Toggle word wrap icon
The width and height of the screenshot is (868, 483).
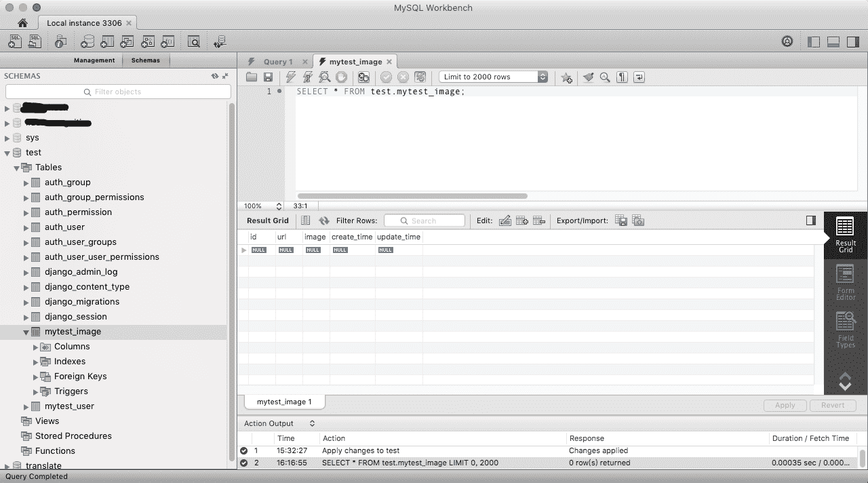(639, 77)
